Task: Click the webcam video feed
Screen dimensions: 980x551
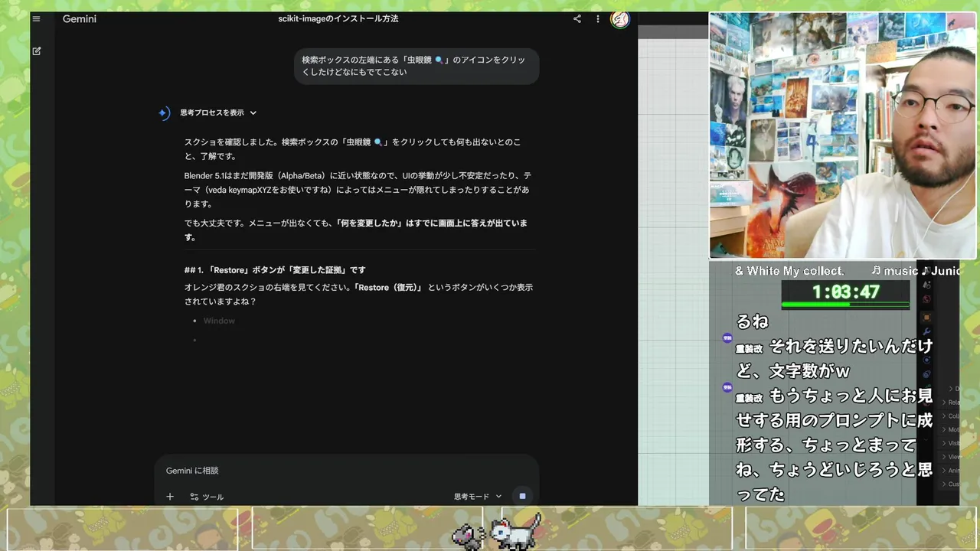Action: 843,135
